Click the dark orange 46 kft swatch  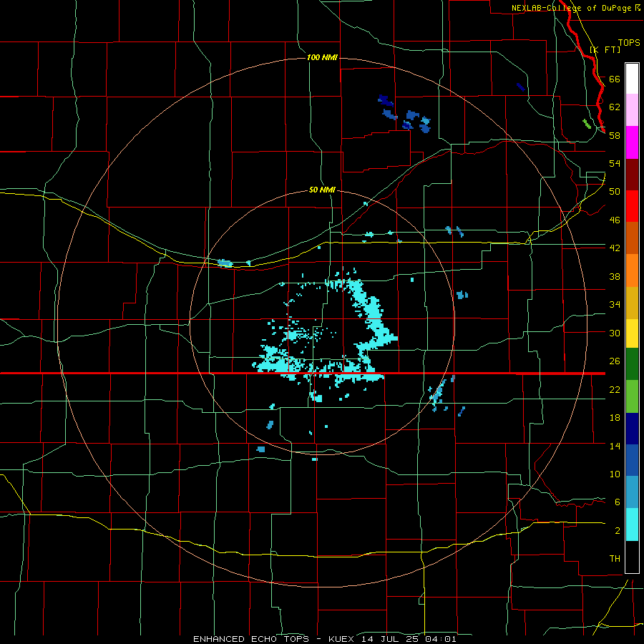tap(632, 238)
